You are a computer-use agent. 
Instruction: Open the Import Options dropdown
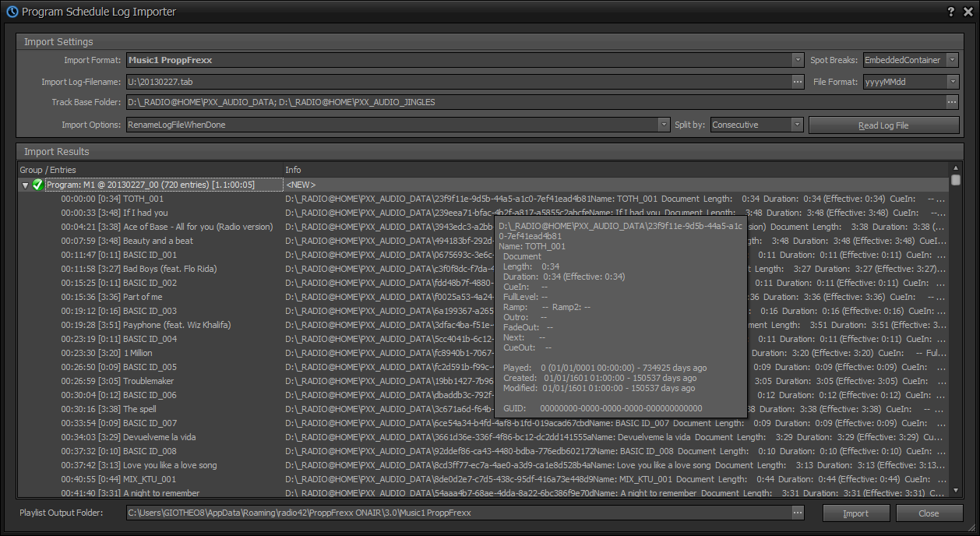point(663,124)
